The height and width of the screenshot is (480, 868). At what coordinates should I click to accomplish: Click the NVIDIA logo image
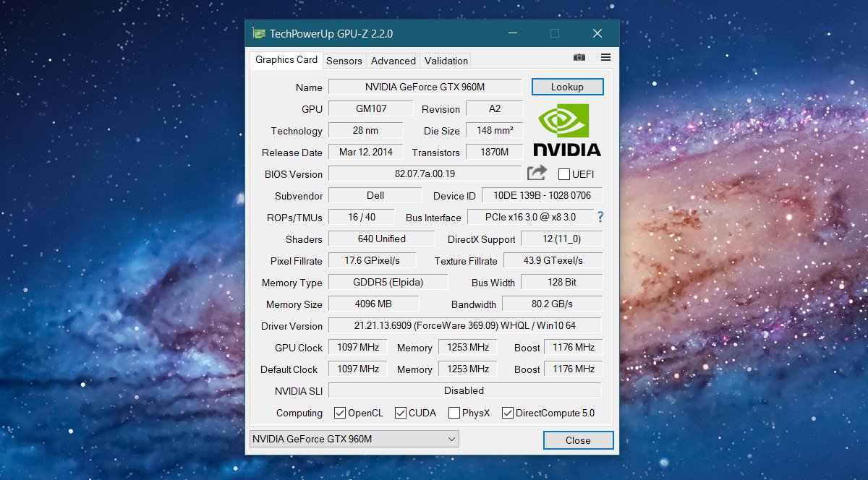[567, 130]
